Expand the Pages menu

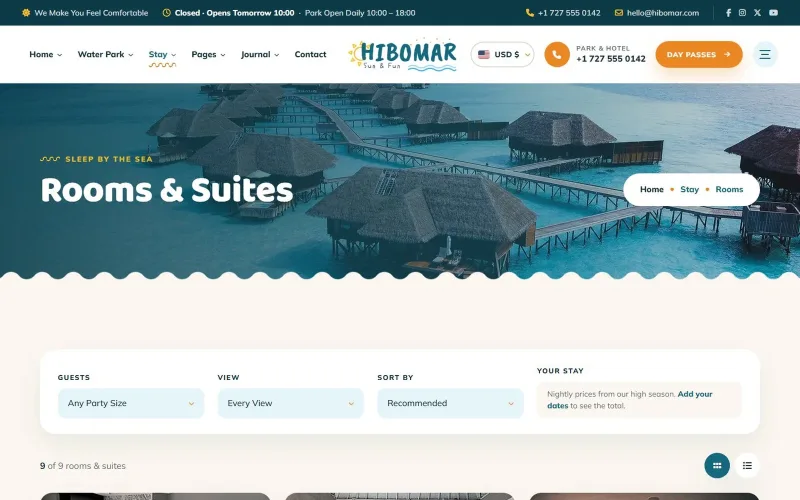coord(208,54)
